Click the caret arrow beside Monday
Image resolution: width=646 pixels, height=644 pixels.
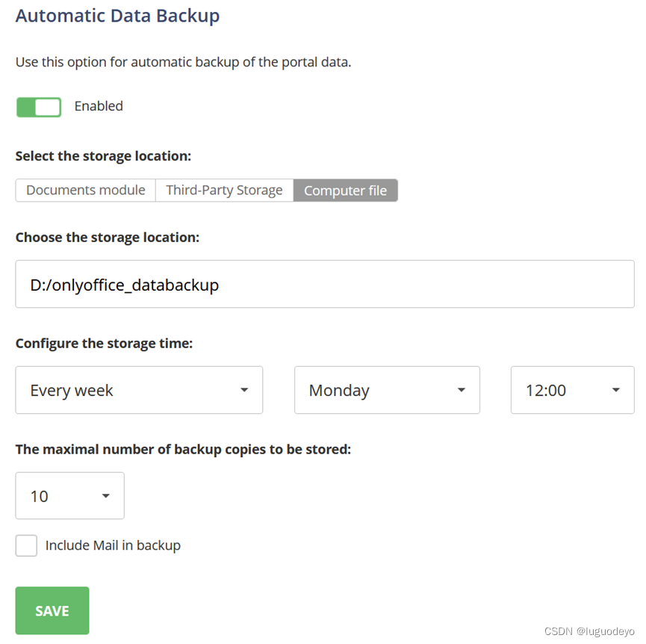tap(462, 390)
